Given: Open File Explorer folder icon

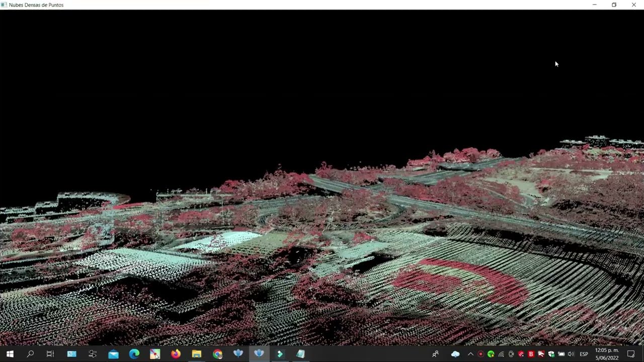Looking at the screenshot, I should [x=197, y=354].
